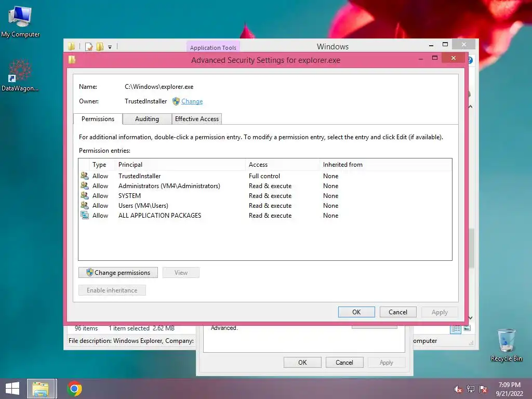Select the TrustedInstaller permission entry
The width and height of the screenshot is (532, 399).
pos(265,176)
